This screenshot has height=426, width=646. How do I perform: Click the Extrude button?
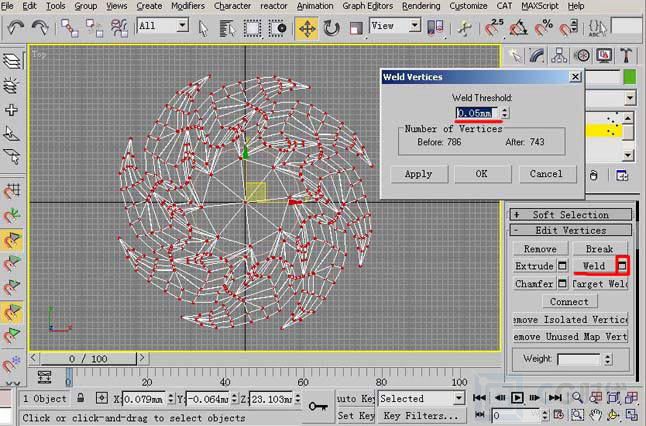pos(534,266)
